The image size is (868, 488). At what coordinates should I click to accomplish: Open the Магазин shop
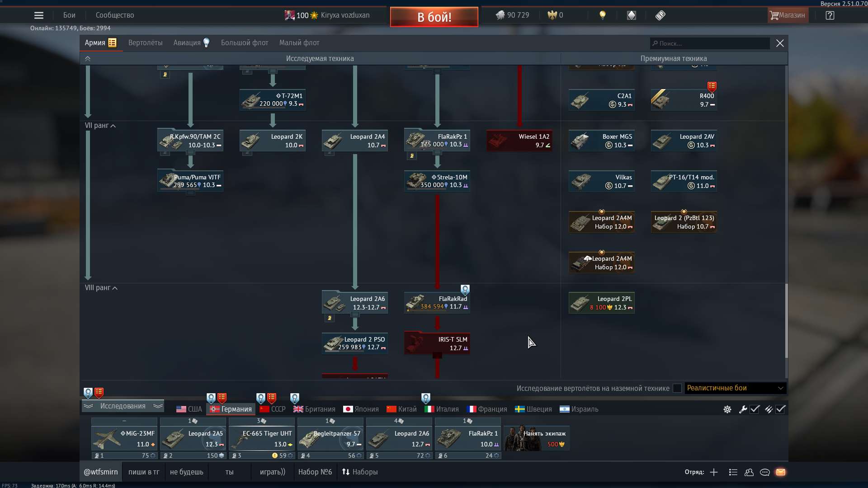788,15
